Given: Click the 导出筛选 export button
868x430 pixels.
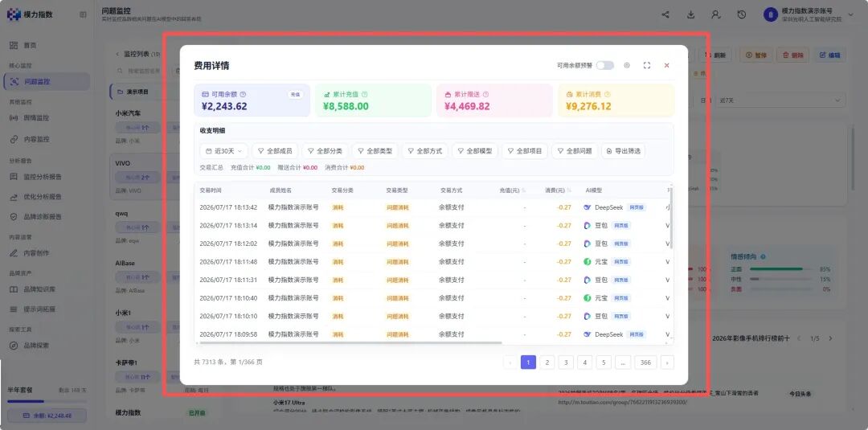Looking at the screenshot, I should pyautogui.click(x=623, y=151).
